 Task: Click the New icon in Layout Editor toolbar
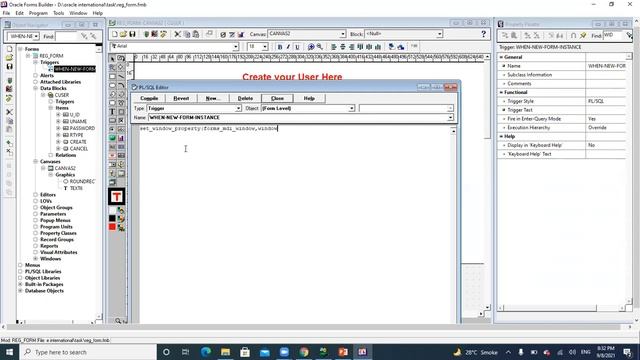(115, 34)
